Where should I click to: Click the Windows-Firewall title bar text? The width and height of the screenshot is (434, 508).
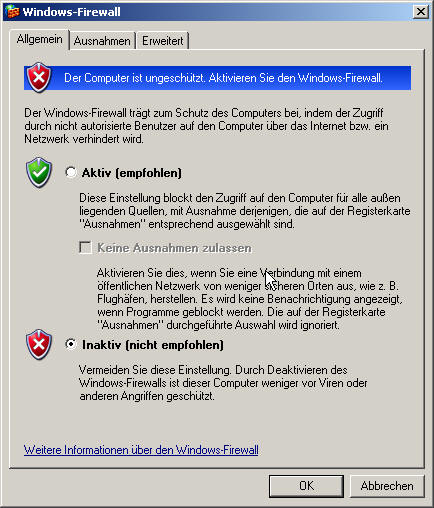point(71,12)
